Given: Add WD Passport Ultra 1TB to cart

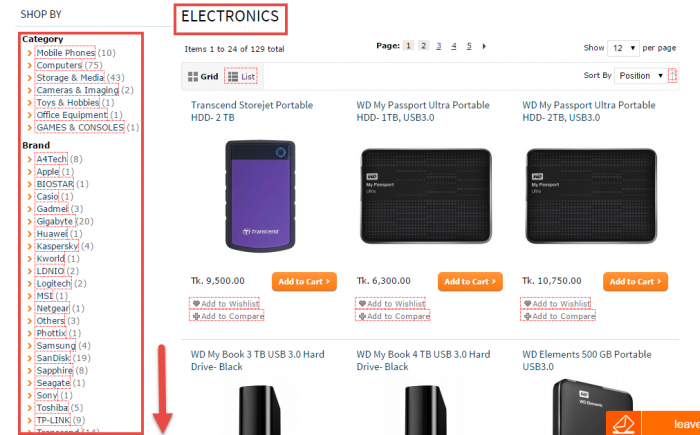Looking at the screenshot, I should pos(470,282).
